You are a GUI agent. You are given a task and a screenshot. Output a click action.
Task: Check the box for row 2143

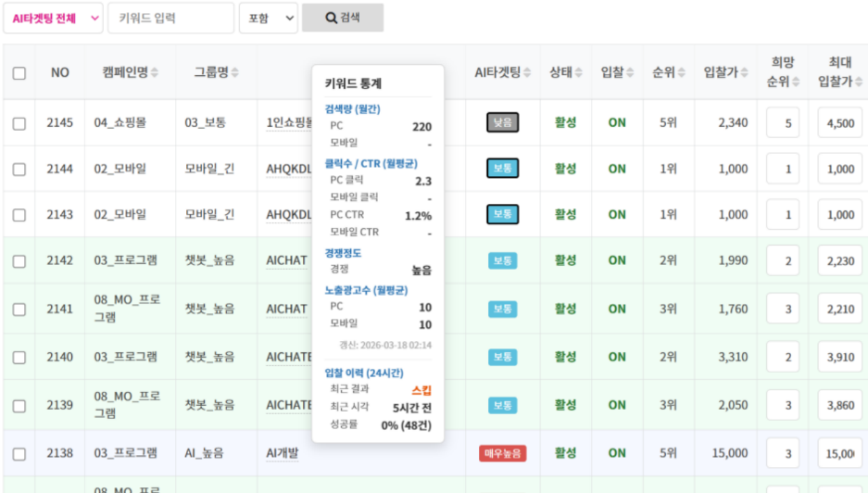tap(19, 215)
